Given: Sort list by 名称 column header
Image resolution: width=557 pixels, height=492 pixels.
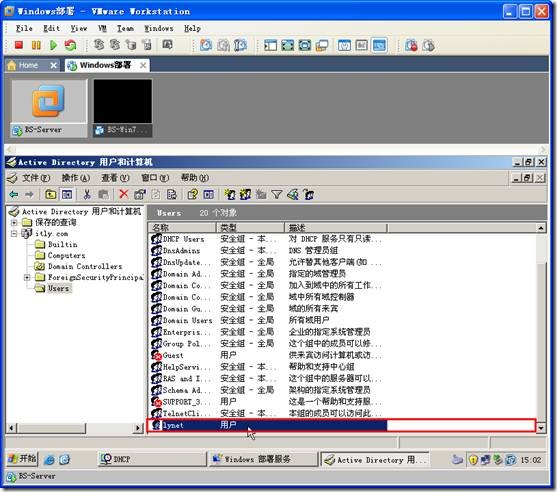Looking at the screenshot, I should pyautogui.click(x=182, y=228).
